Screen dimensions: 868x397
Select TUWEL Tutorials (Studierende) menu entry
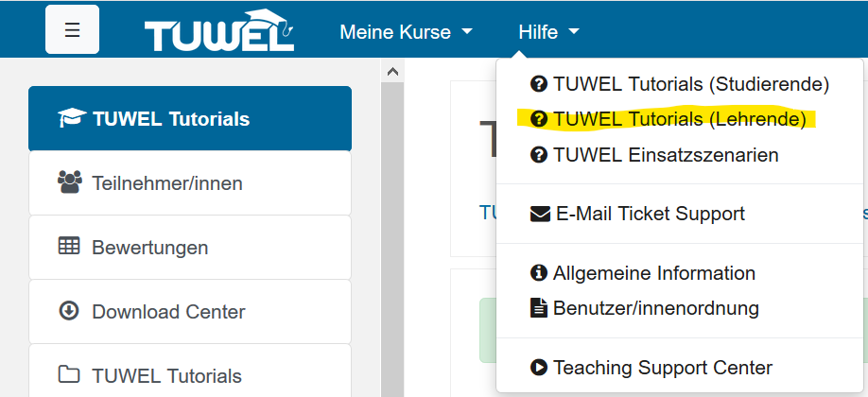(680, 84)
